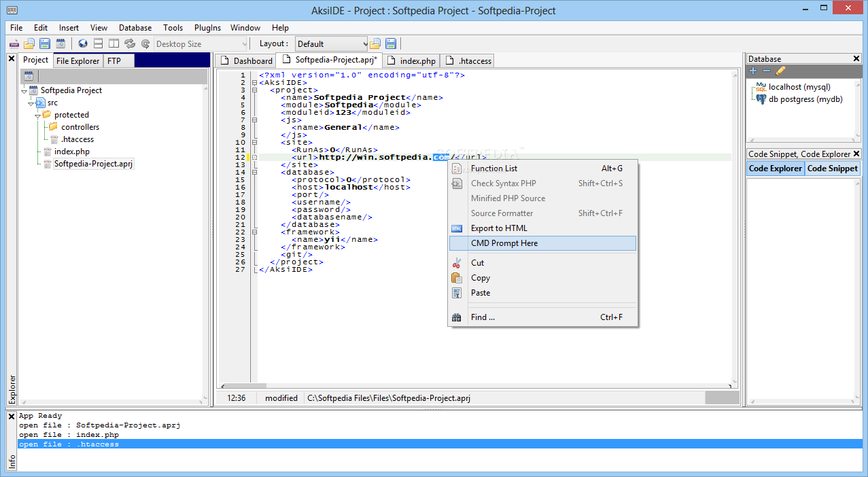Open the PlugIns menu

(207, 28)
